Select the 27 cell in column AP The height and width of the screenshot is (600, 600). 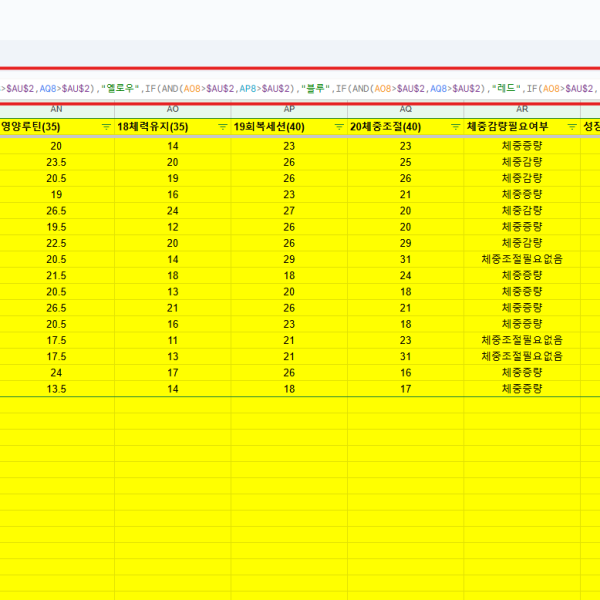[x=289, y=211]
